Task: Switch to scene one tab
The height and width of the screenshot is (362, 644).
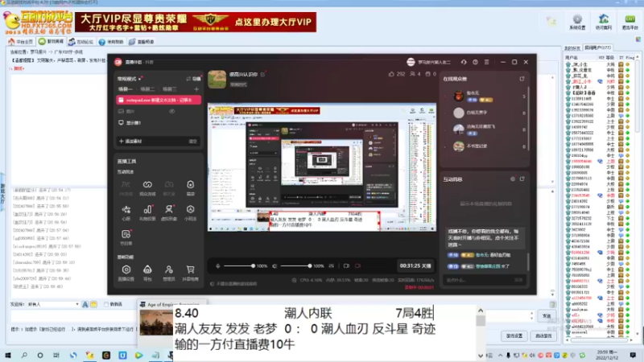Action: coord(126,89)
